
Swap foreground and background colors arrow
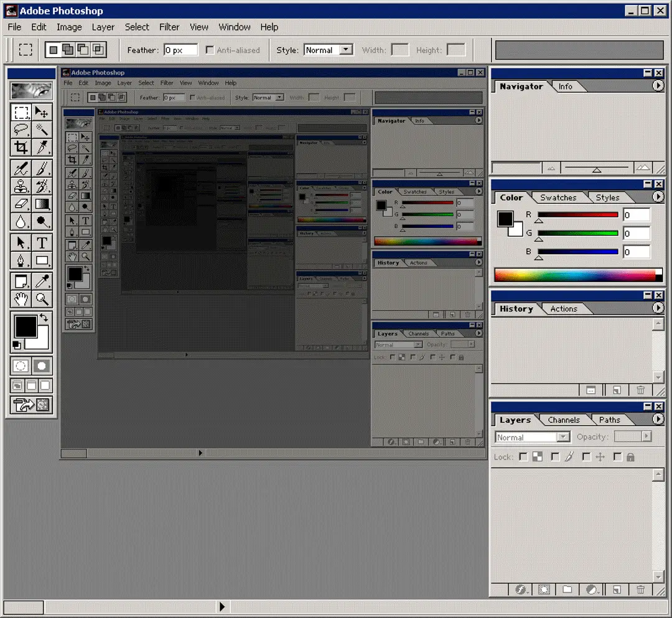click(x=44, y=318)
